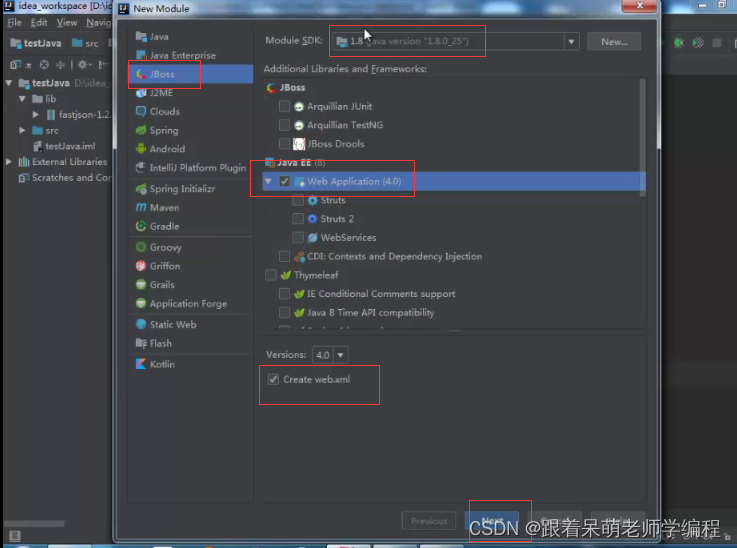Viewport: 737px width, 548px height.
Task: Click the tool window toggle icon in status bar
Action: tap(15, 535)
